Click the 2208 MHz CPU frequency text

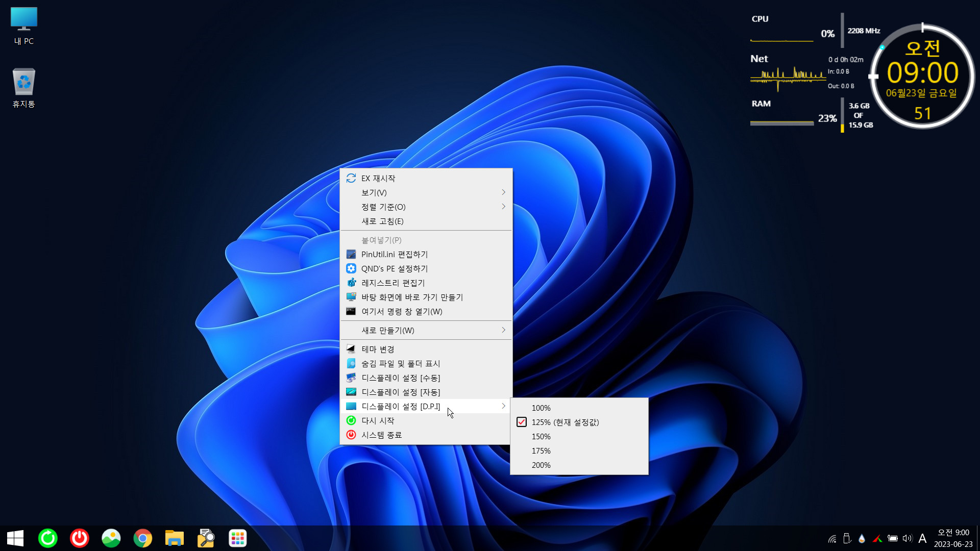tap(864, 31)
